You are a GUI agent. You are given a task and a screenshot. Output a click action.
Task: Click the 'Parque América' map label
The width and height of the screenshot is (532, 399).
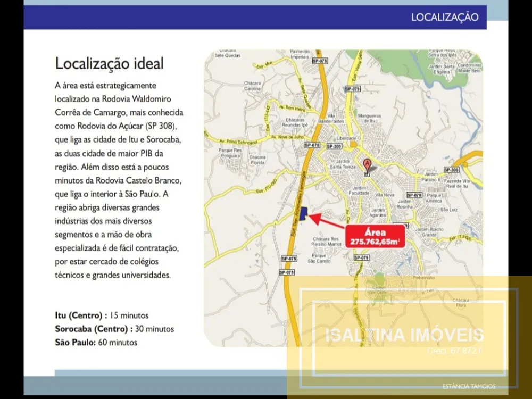coord(434,198)
